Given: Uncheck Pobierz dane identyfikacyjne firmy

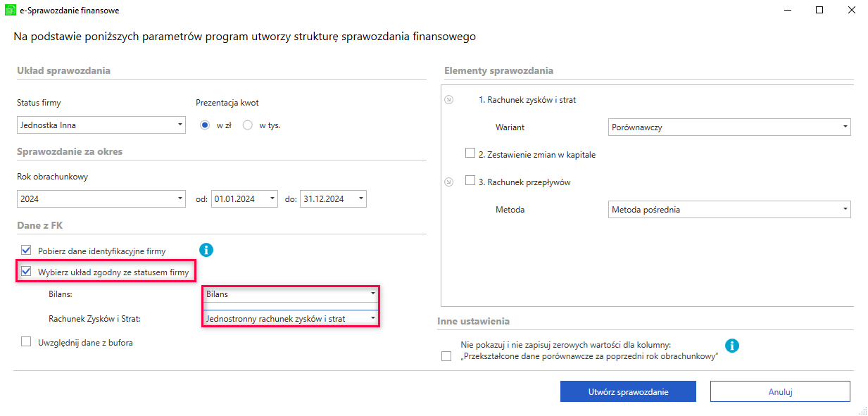Looking at the screenshot, I should pos(27,251).
